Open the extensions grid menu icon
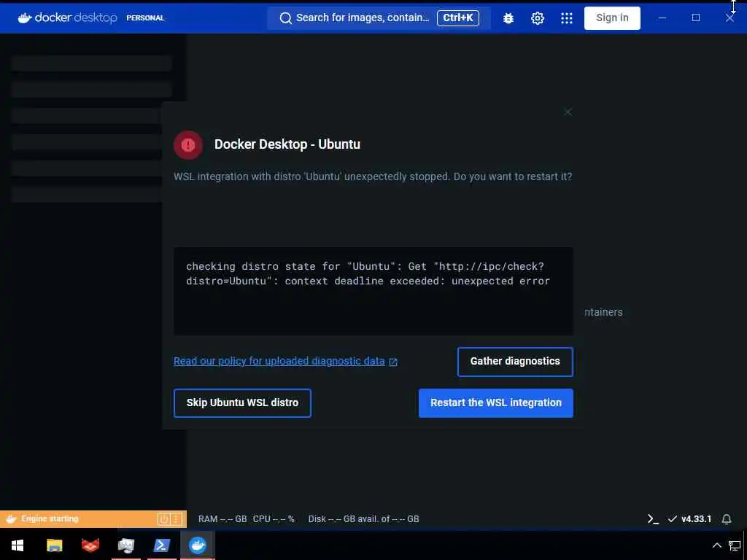 (x=566, y=18)
